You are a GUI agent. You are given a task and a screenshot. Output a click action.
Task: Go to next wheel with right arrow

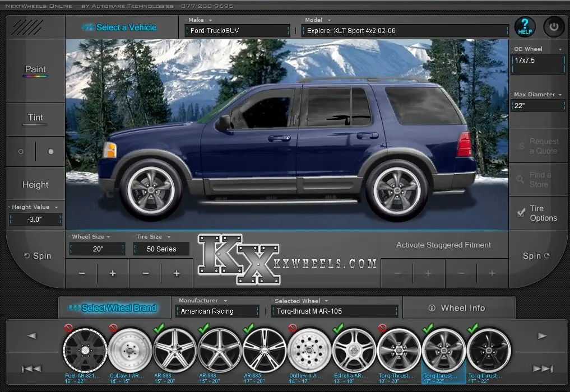542,335
